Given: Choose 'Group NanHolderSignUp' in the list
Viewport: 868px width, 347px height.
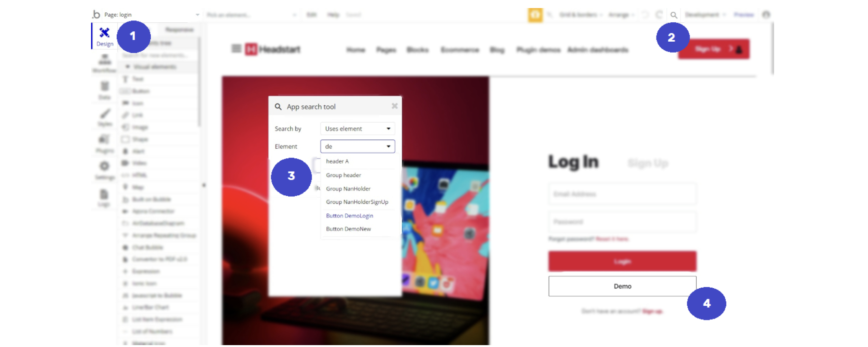Looking at the screenshot, I should [357, 202].
